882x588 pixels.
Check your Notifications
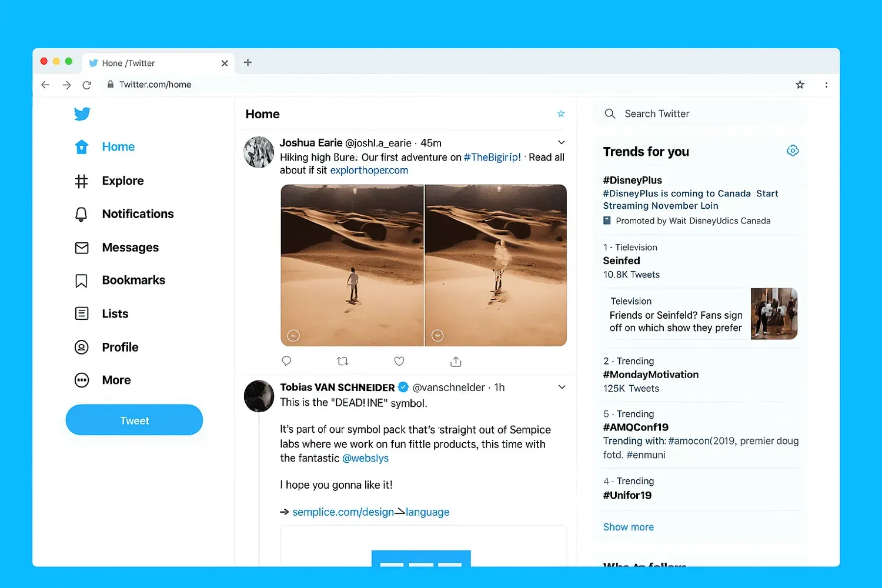pos(137,213)
